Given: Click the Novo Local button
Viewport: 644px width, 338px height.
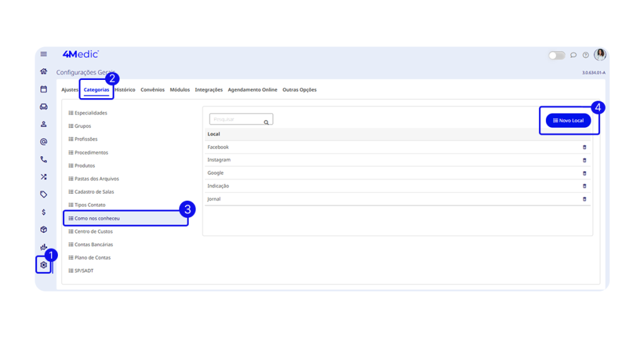Looking at the screenshot, I should tap(569, 120).
